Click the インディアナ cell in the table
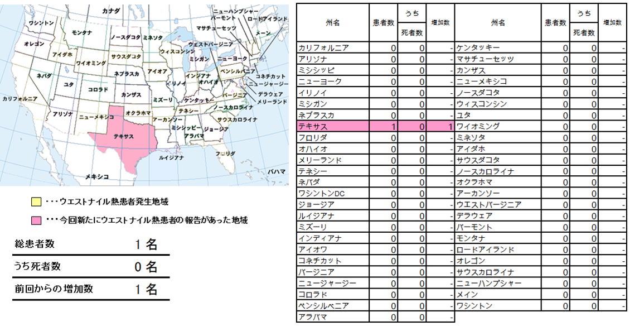Viewport: 644px width, 326px height. click(333, 238)
